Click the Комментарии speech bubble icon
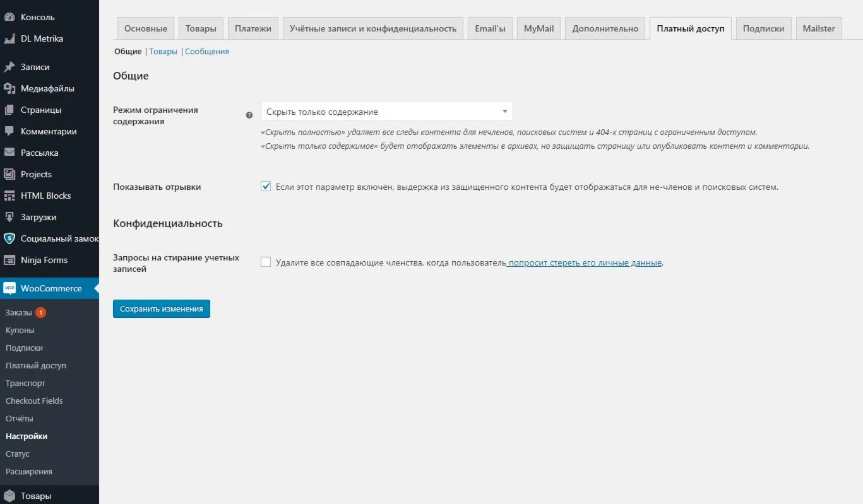Viewport: 863px width, 504px height. coord(9,131)
